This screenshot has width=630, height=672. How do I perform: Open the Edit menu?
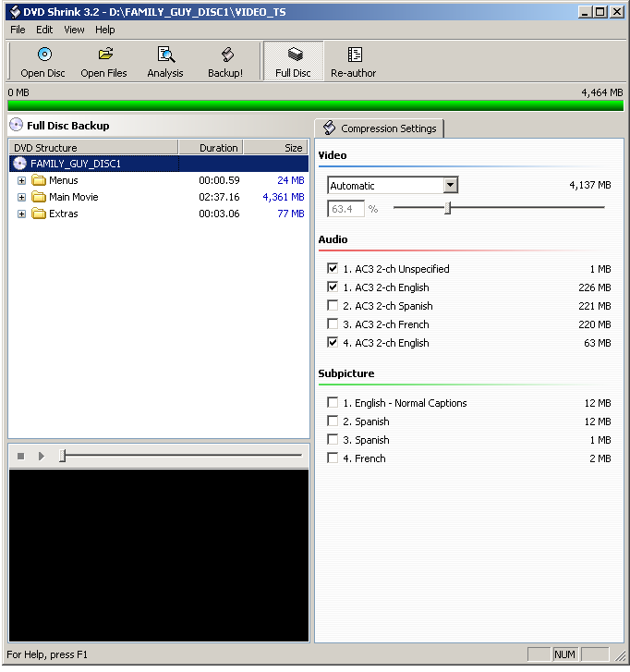coord(44,30)
